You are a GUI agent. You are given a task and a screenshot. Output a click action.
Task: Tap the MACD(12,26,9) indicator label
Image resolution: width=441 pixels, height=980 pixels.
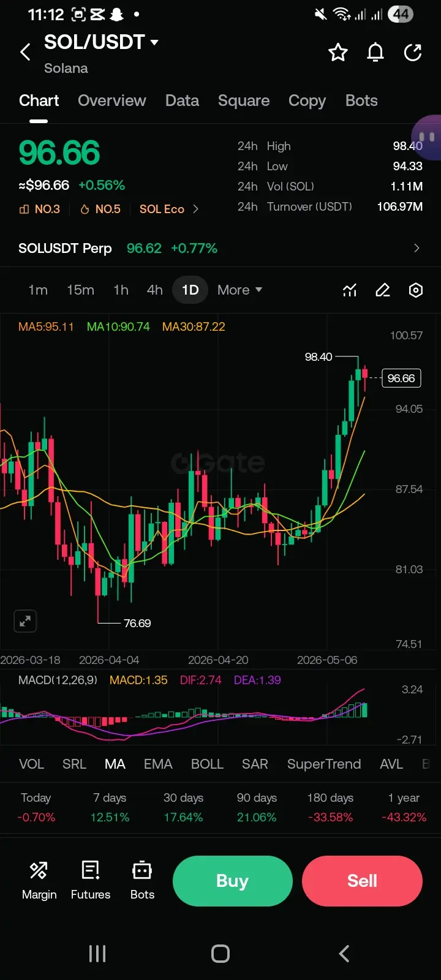(x=58, y=680)
